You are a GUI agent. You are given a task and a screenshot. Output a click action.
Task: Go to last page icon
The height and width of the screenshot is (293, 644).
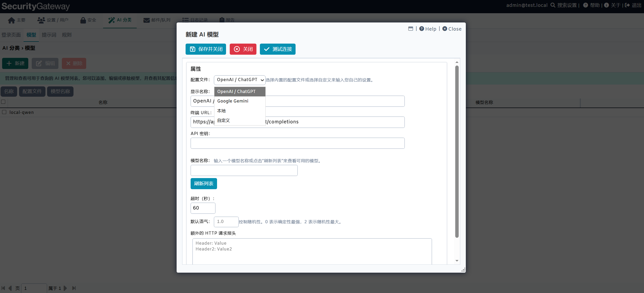point(74,288)
